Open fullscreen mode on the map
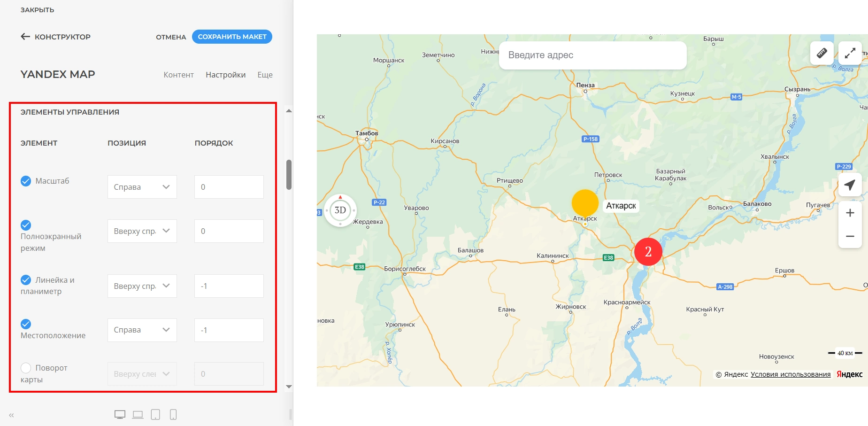This screenshot has width=868, height=426. click(850, 53)
